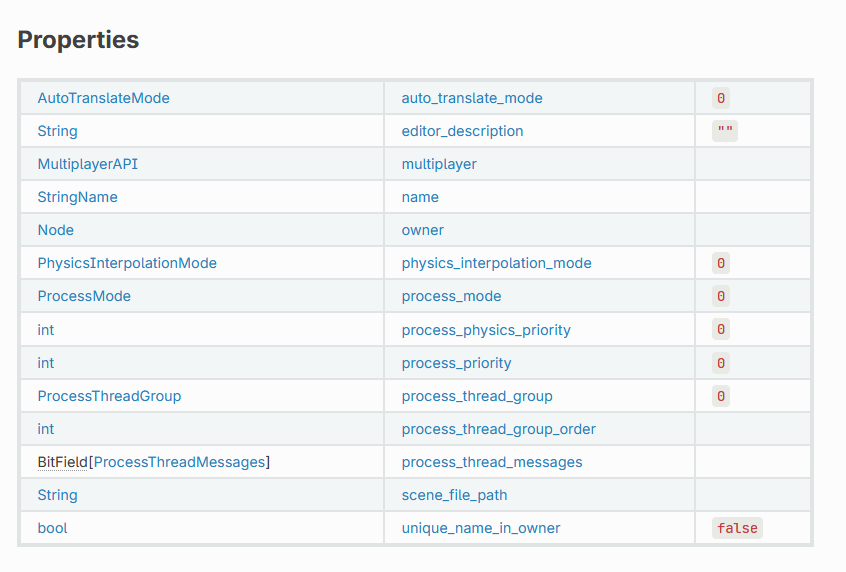Click the int type beside process_priority
The width and height of the screenshot is (846, 572).
point(46,363)
